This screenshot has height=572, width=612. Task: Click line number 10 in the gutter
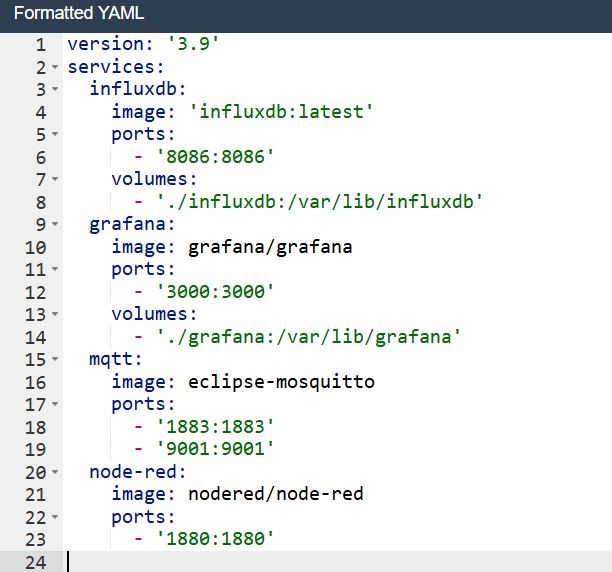click(36, 248)
